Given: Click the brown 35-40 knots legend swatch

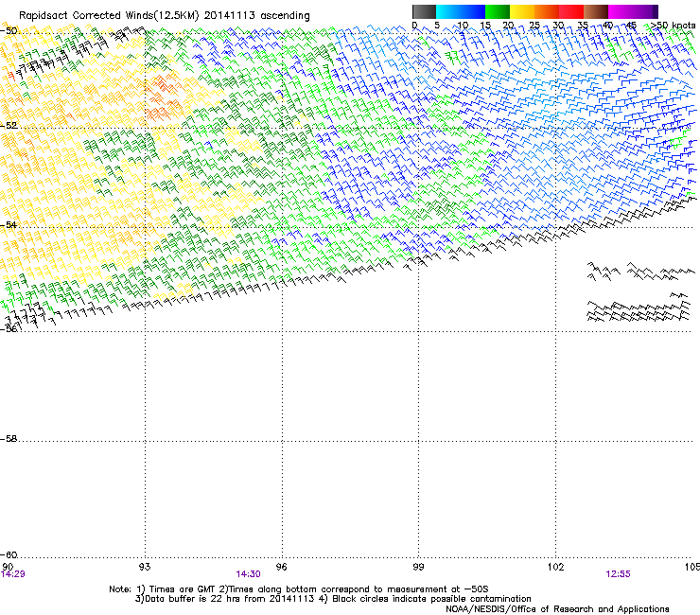Looking at the screenshot, I should 596,11.
